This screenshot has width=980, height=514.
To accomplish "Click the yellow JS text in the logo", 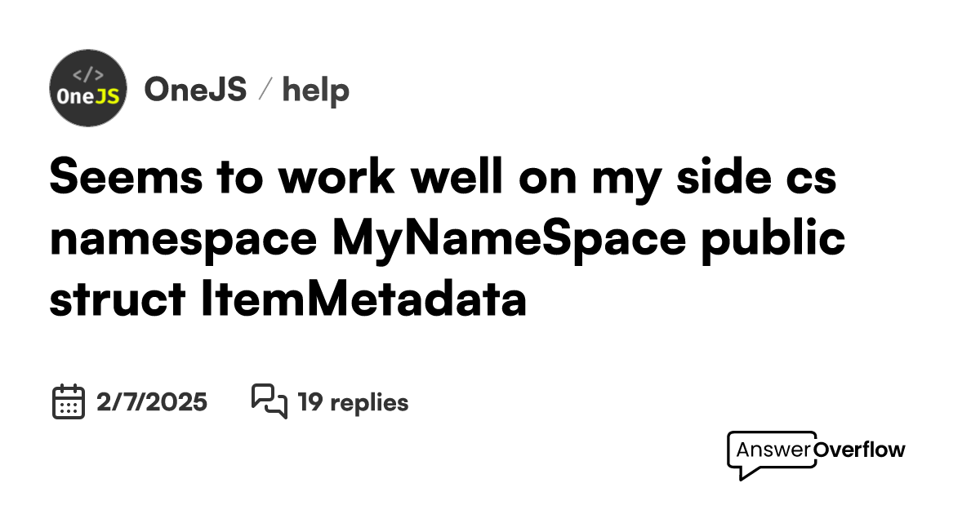I will (x=107, y=95).
